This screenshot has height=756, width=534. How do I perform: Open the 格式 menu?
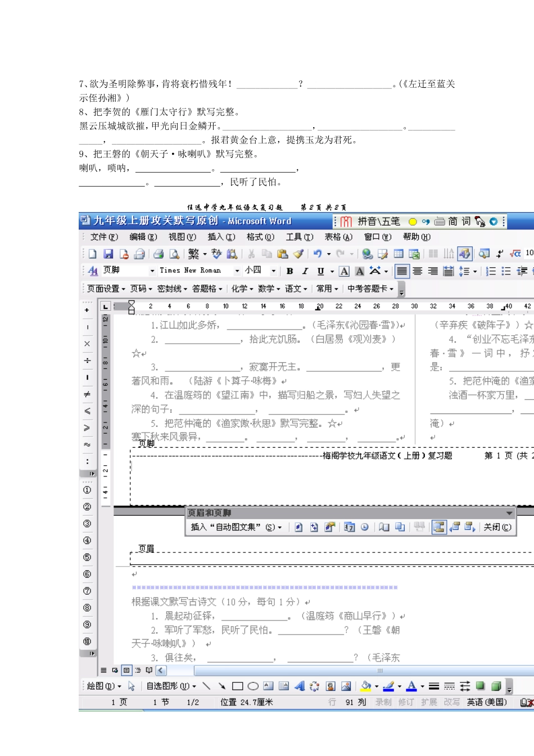tap(260, 237)
